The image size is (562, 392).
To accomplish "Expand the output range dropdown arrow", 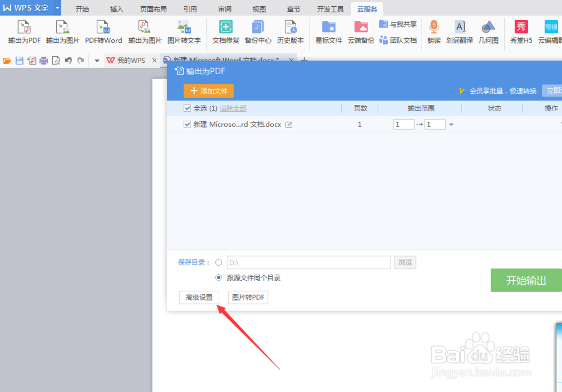I will tap(451, 125).
